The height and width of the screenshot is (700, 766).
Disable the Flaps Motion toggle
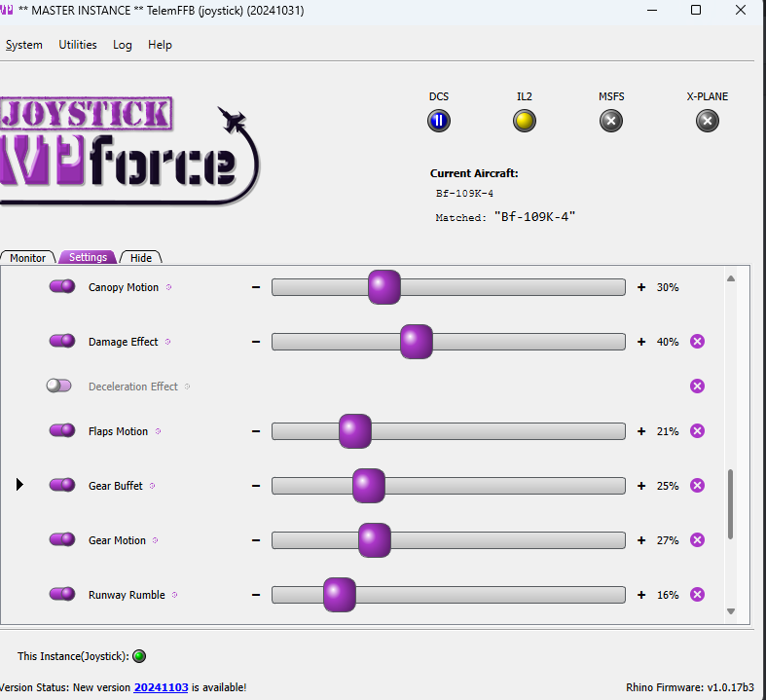[62, 430]
